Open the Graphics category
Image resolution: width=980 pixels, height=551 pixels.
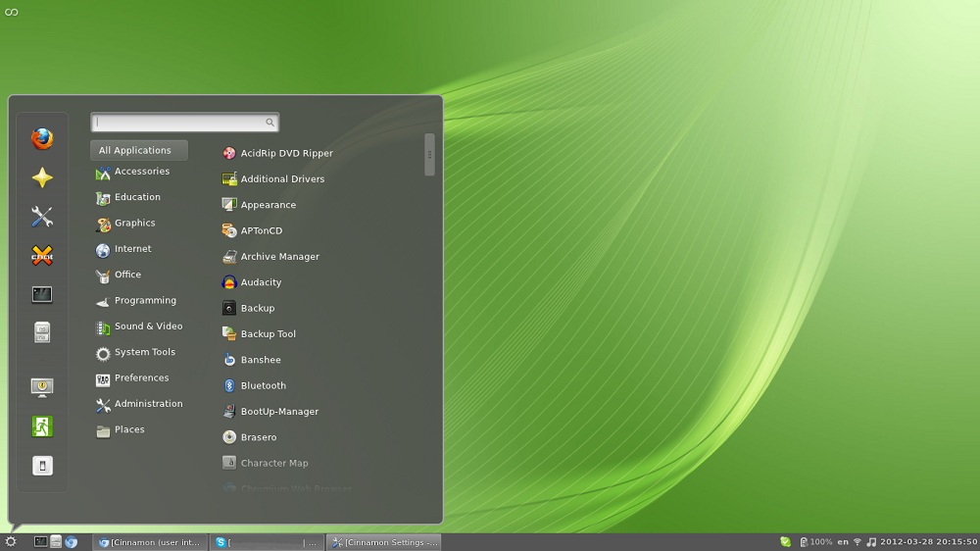click(x=125, y=224)
